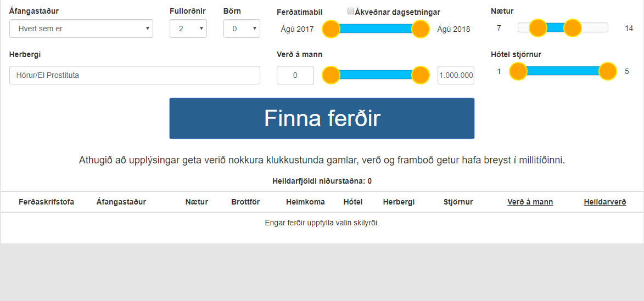Enable the Ákveðnar dagsetningar checkbox
Image resolution: width=644 pixels, height=301 pixels.
[x=351, y=12]
